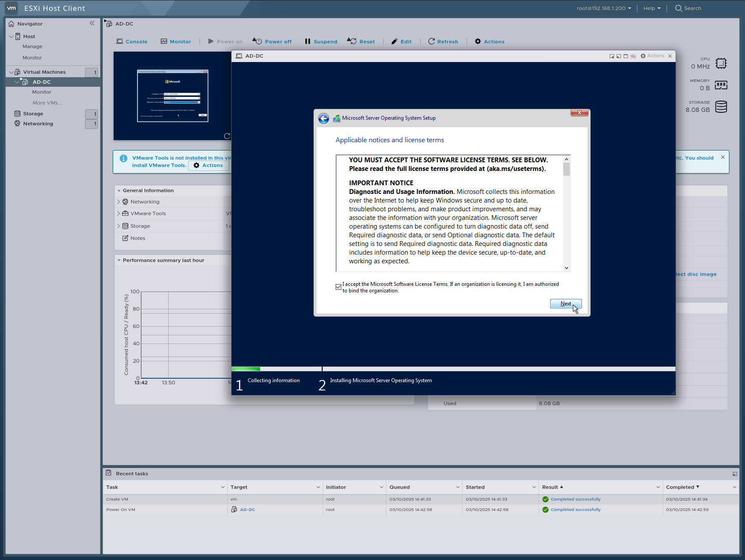Click the Actions gear in the console title bar
Image resolution: width=745 pixels, height=560 pixels.
click(643, 56)
